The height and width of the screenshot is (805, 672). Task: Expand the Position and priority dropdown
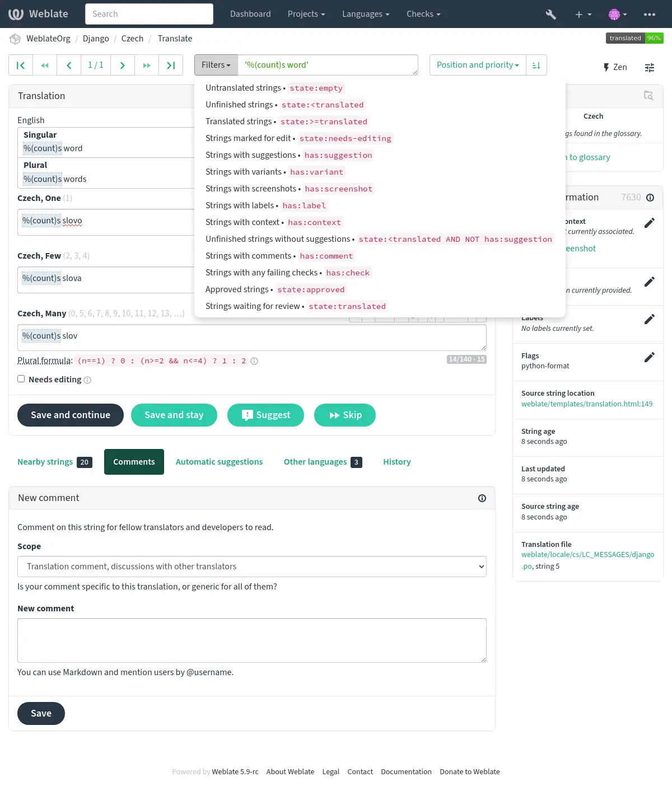click(x=478, y=65)
